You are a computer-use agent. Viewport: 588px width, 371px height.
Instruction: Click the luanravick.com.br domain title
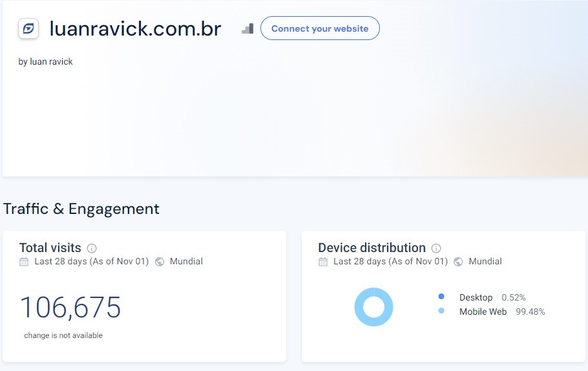135,28
